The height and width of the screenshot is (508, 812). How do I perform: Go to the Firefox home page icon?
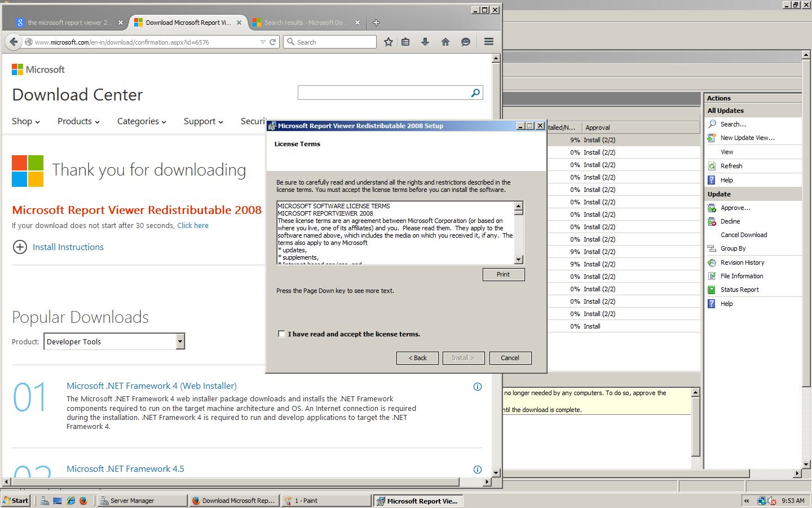(x=445, y=42)
